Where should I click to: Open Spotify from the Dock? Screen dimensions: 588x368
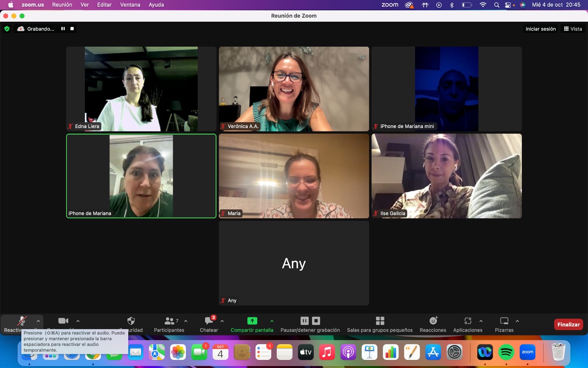point(506,353)
